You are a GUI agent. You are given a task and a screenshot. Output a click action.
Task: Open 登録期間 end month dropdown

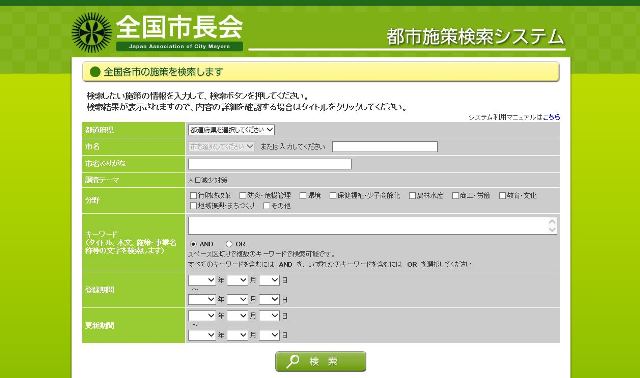coord(237,299)
